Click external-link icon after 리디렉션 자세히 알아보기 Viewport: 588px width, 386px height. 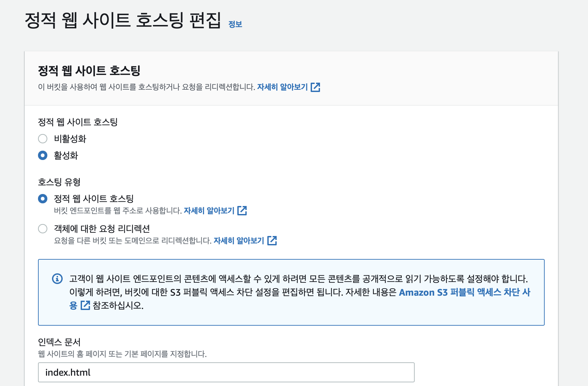[x=272, y=241]
